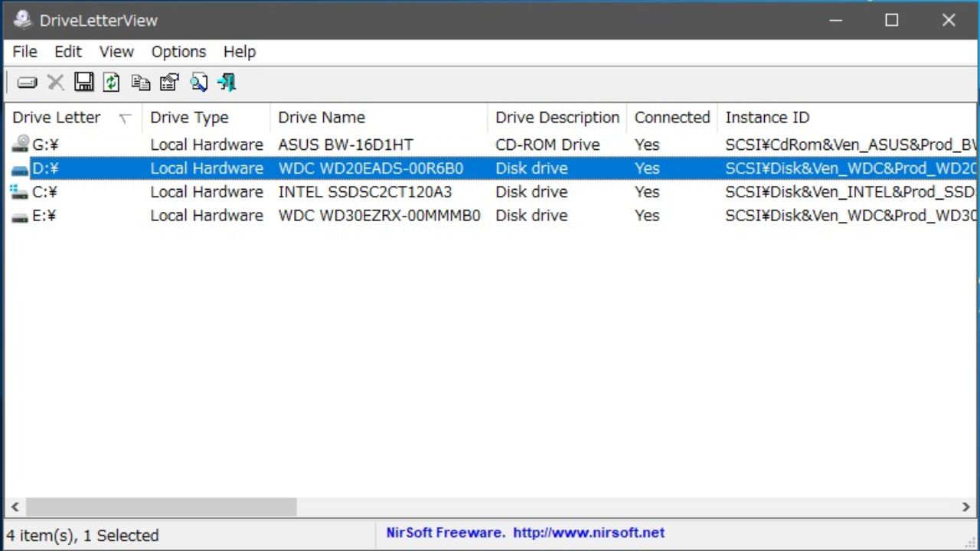Select the E:¥ drive row

[490, 216]
